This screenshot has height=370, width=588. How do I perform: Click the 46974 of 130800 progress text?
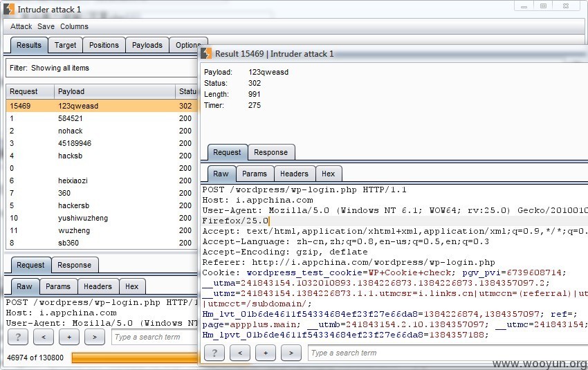(x=35, y=358)
